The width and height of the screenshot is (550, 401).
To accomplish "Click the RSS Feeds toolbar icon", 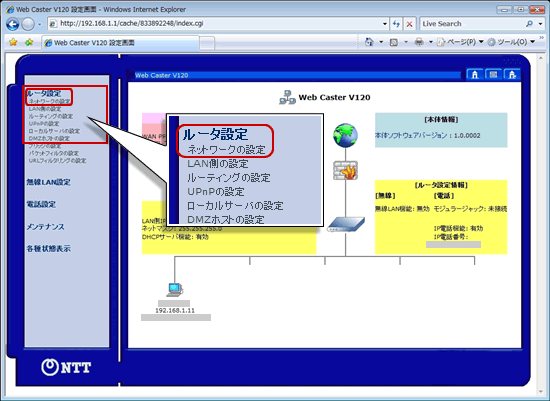I will (x=394, y=42).
